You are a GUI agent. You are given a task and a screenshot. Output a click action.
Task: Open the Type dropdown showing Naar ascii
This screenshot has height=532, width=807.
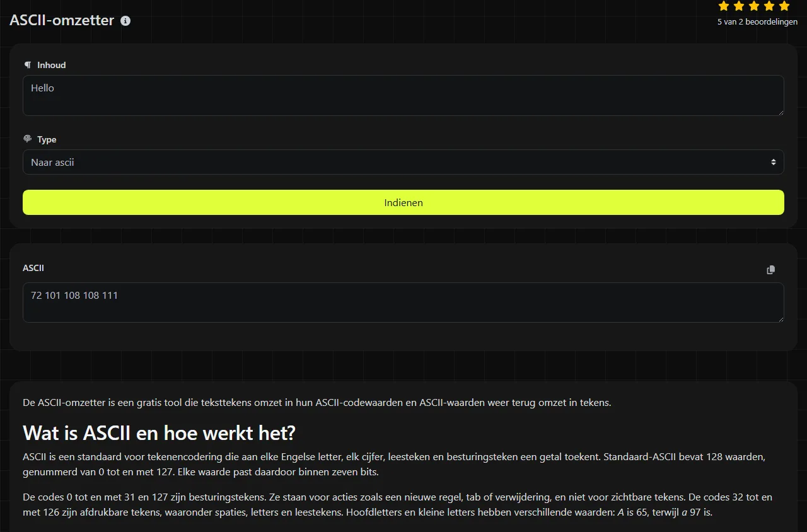click(403, 162)
